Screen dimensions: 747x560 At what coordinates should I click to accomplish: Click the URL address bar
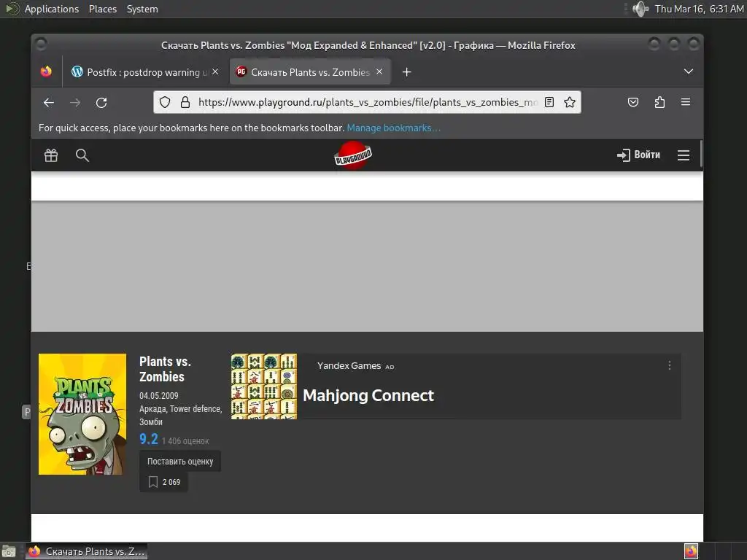[x=367, y=102]
